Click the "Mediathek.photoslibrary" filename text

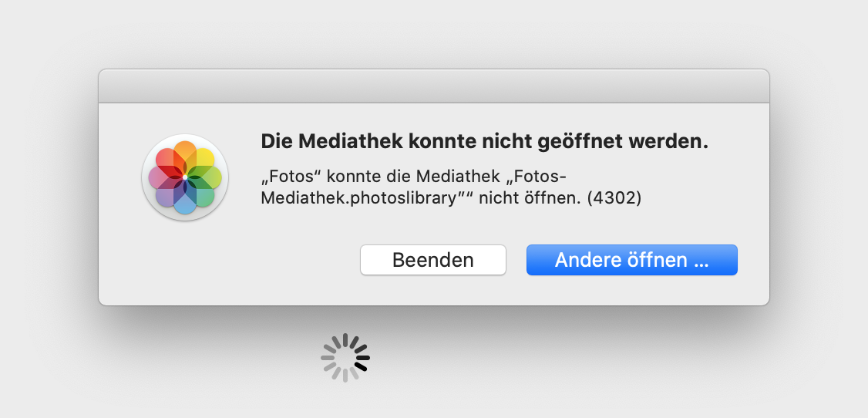click(359, 198)
